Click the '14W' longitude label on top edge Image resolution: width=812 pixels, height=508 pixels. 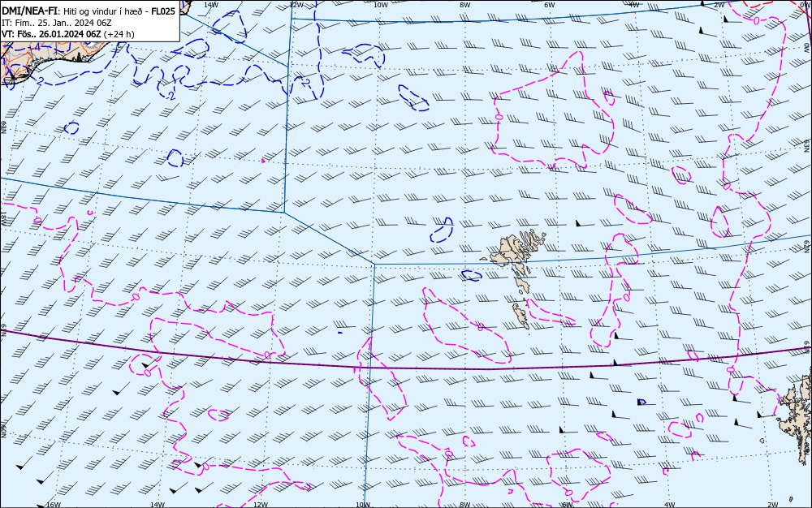[211, 5]
